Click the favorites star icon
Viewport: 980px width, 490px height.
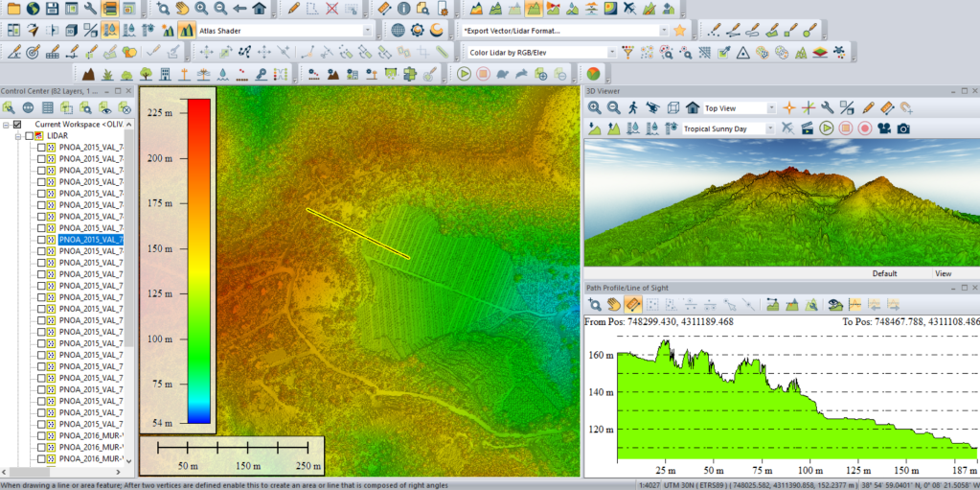tap(679, 30)
